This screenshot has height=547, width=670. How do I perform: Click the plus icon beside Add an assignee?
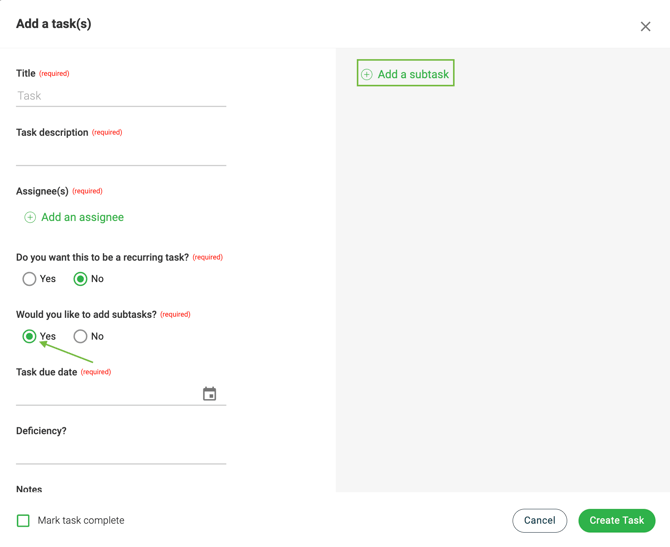pyautogui.click(x=30, y=218)
